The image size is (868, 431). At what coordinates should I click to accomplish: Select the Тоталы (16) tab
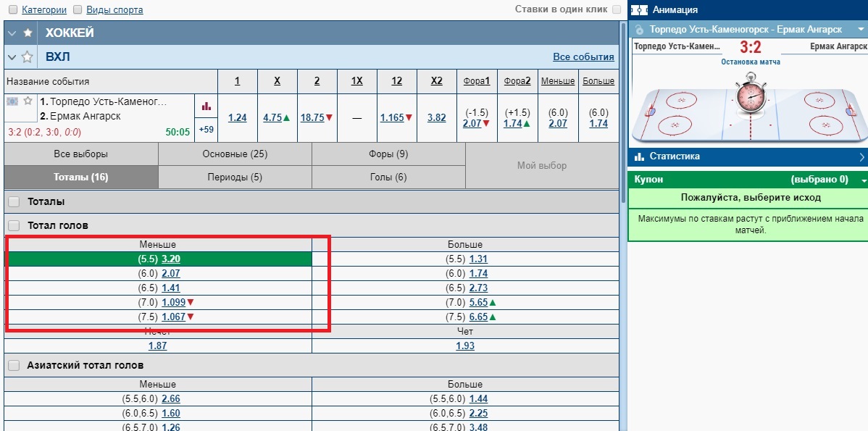pos(81,177)
